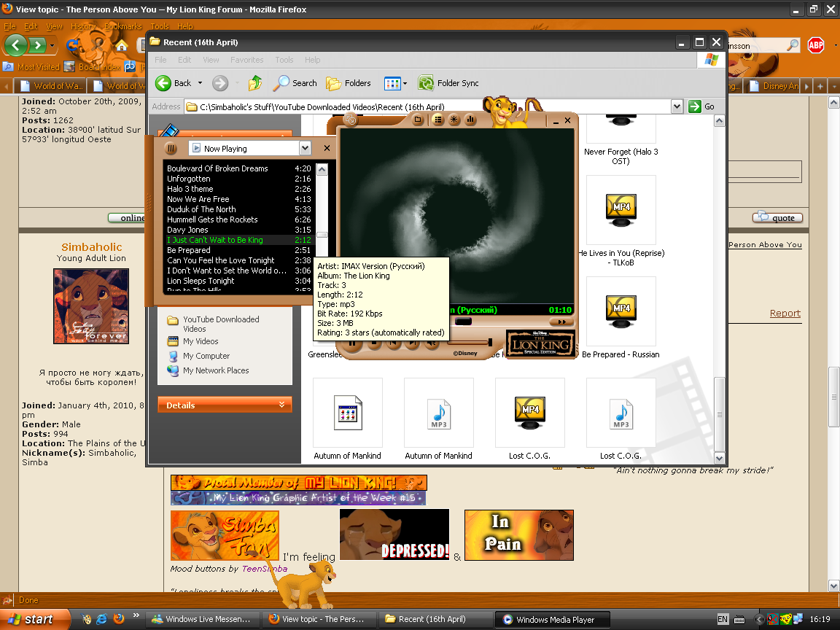The image size is (840, 630).
Task: Adjust the media player volume slider
Action: point(489,342)
